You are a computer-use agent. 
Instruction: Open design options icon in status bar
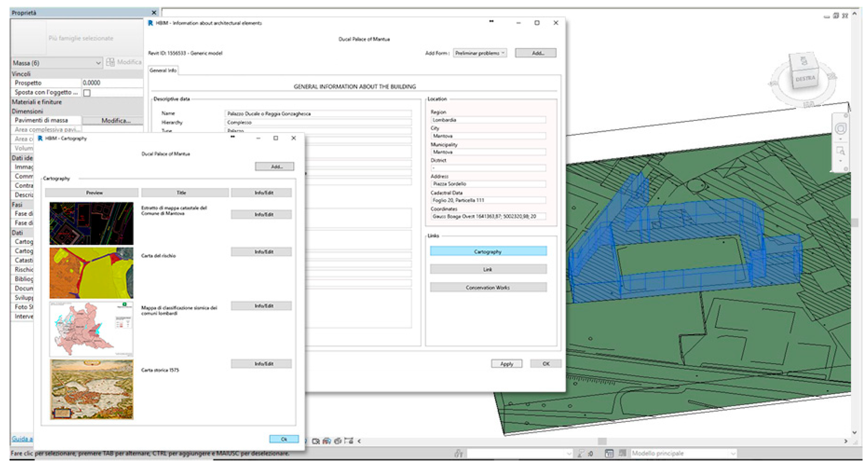pos(609,454)
